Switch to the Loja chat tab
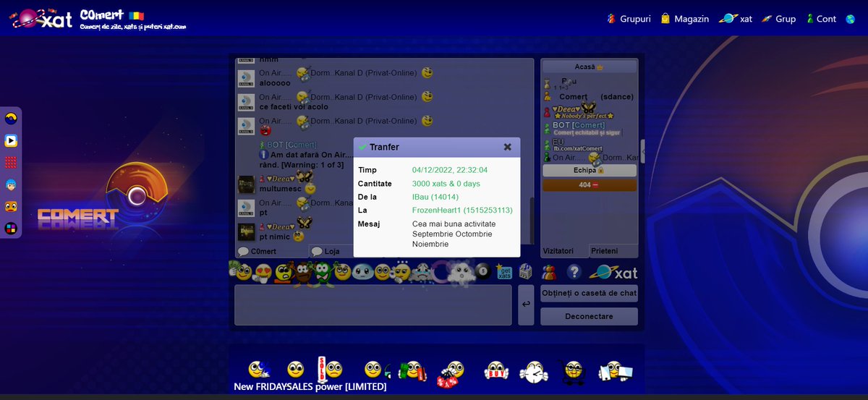 331,251
